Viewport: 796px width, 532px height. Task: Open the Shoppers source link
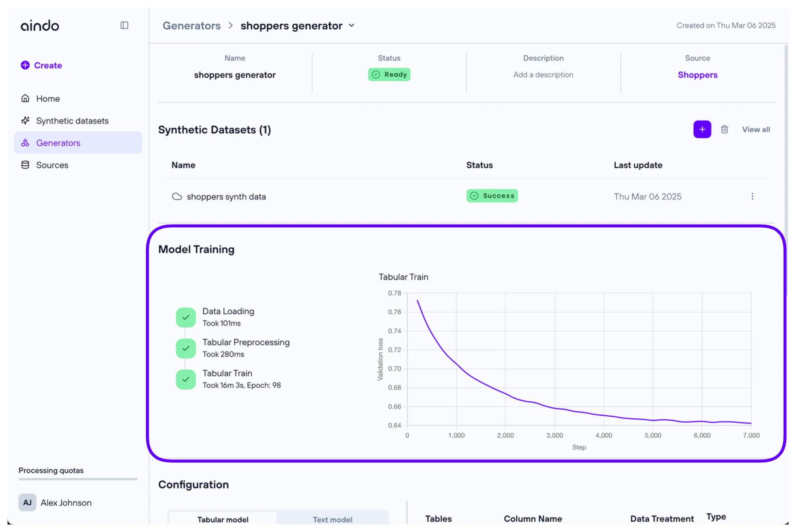(x=697, y=75)
